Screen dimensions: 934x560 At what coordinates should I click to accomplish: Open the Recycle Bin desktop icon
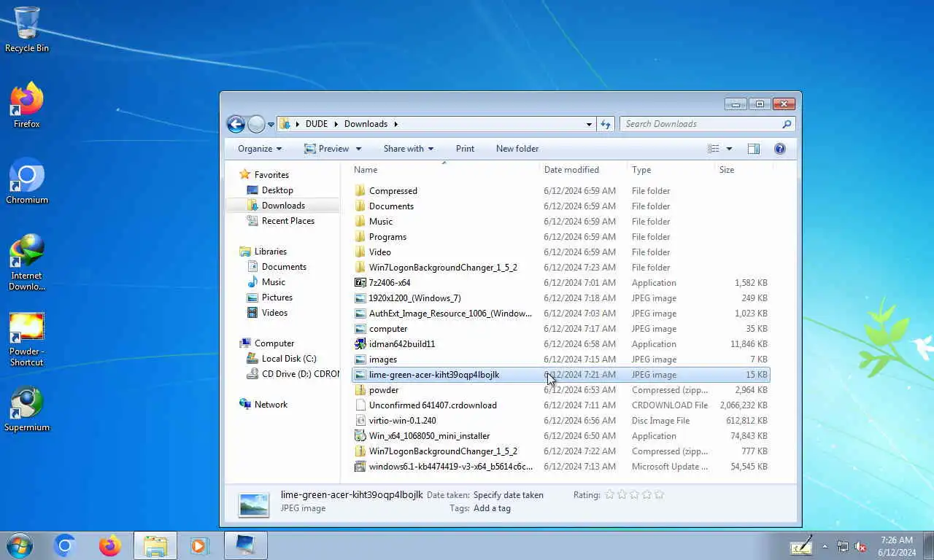(27, 29)
